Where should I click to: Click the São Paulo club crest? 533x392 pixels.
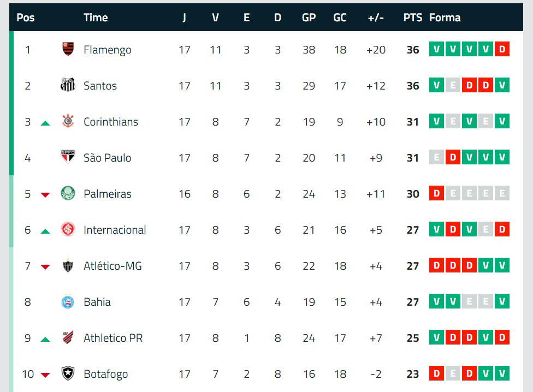68,157
